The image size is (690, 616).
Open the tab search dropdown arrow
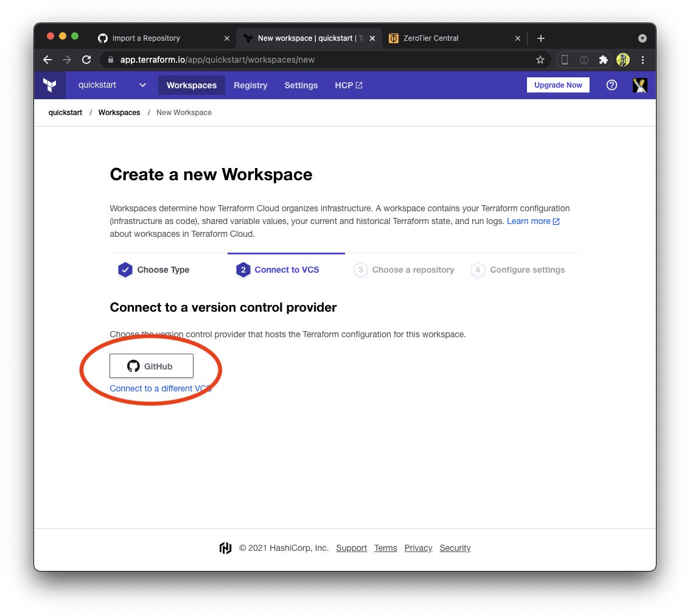point(643,38)
